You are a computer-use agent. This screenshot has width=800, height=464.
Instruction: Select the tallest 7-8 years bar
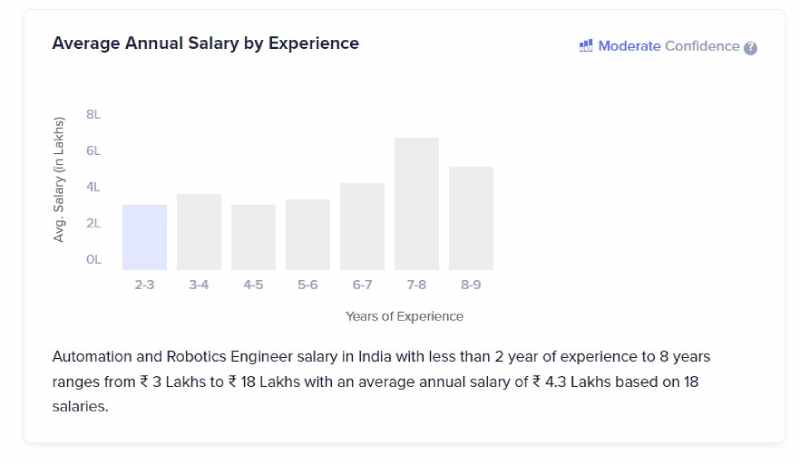416,204
